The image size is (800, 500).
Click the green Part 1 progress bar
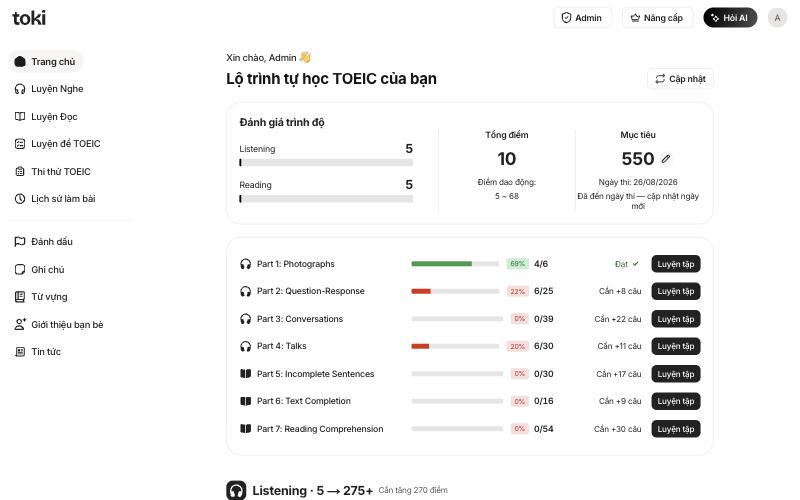pyautogui.click(x=455, y=264)
